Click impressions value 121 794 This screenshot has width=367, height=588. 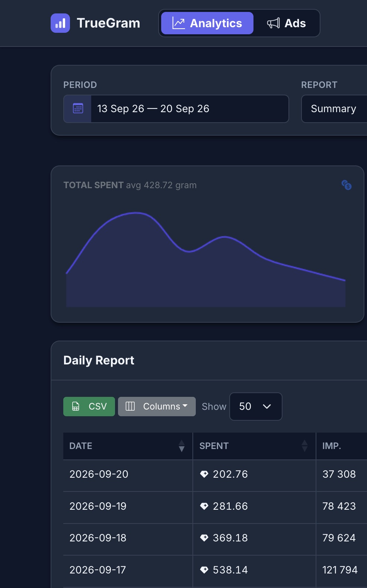pyautogui.click(x=340, y=570)
